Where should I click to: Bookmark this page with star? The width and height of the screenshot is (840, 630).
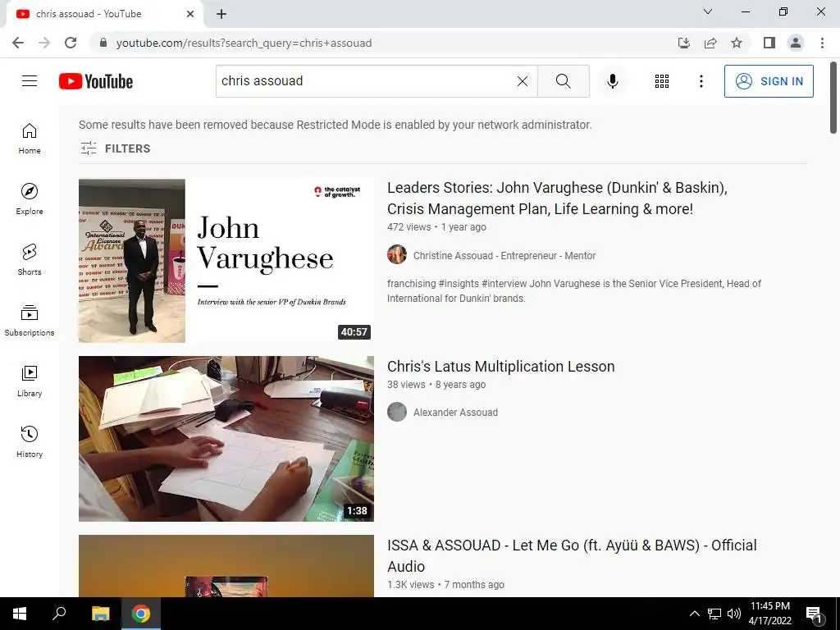(737, 43)
